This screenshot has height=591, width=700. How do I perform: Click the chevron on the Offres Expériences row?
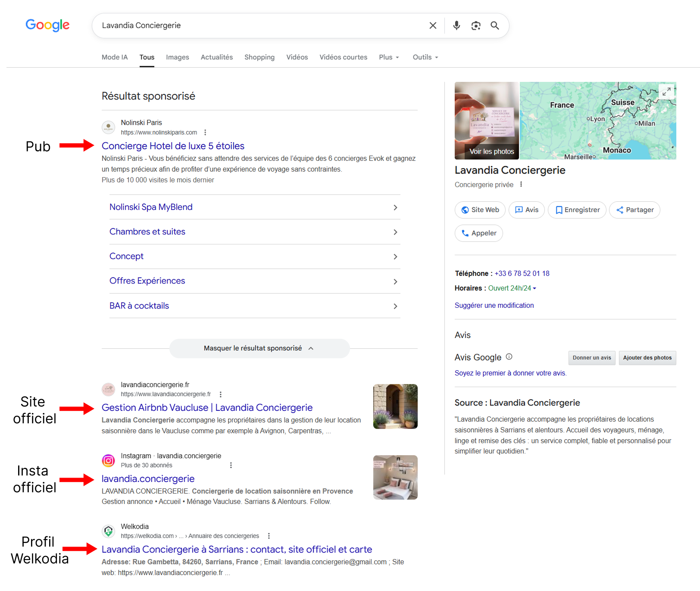[x=395, y=281]
